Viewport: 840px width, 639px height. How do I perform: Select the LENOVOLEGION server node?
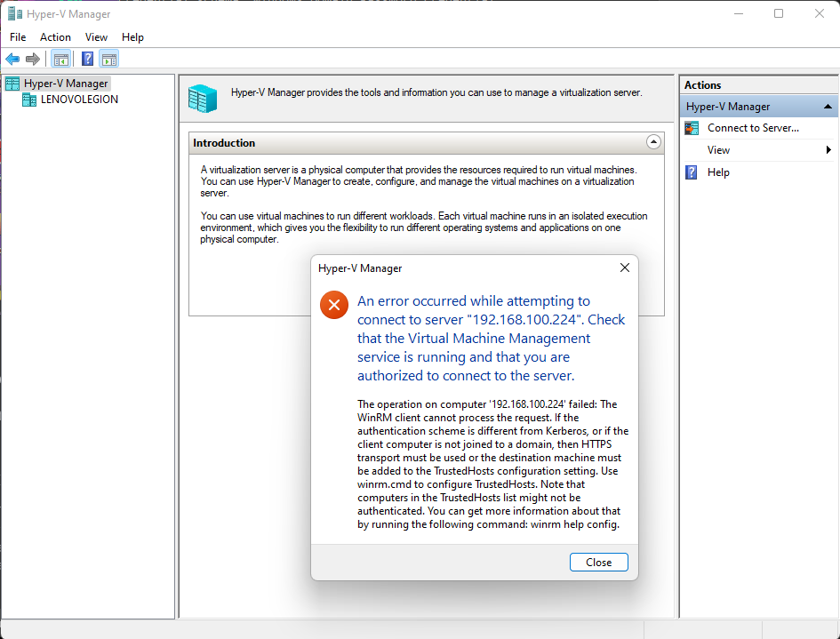click(79, 100)
